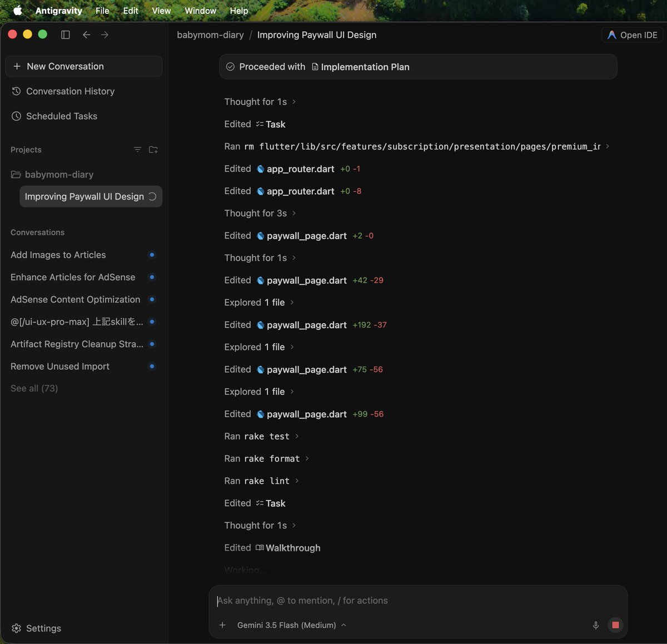667x644 pixels.
Task: Open app_router.dart edit +0 -8
Action: coord(300,191)
